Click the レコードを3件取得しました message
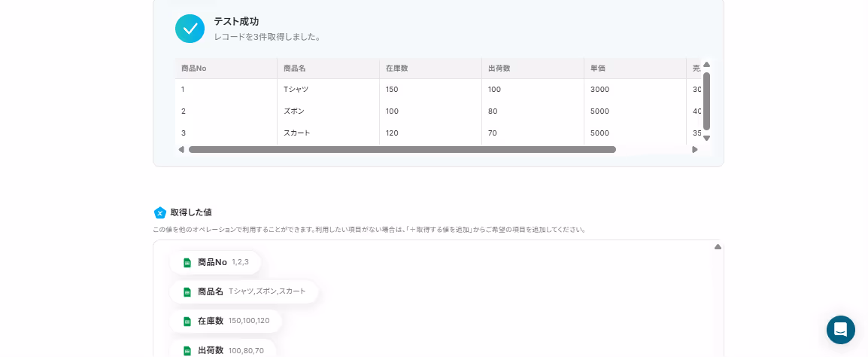 pos(268,37)
